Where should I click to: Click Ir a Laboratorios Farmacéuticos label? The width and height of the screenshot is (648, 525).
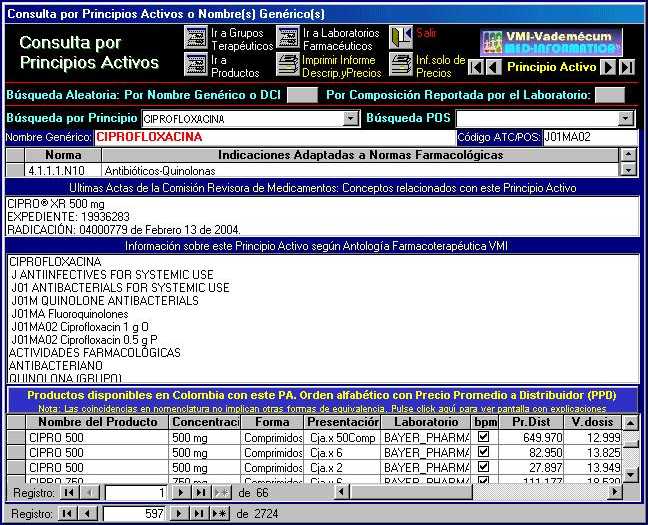pyautogui.click(x=341, y=39)
